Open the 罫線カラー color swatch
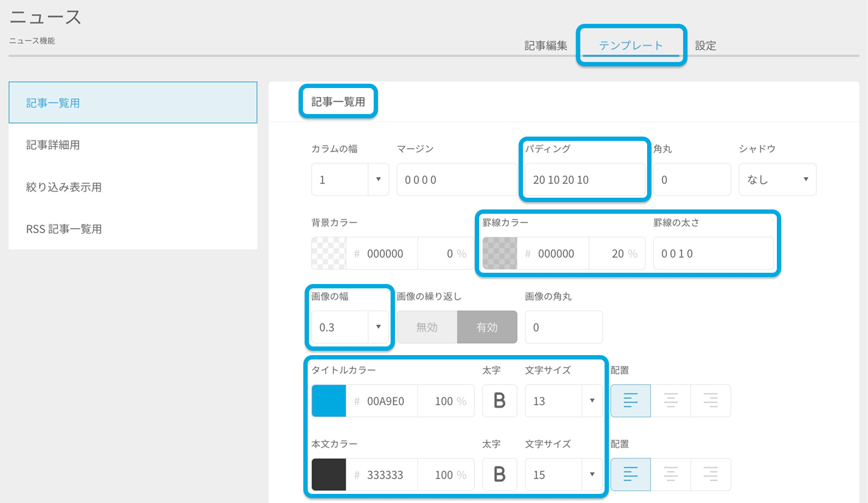This screenshot has height=503, width=868. click(x=500, y=253)
